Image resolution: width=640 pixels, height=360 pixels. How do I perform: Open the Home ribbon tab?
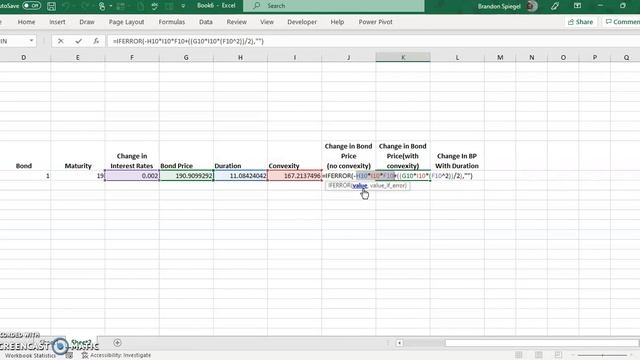pos(26,22)
